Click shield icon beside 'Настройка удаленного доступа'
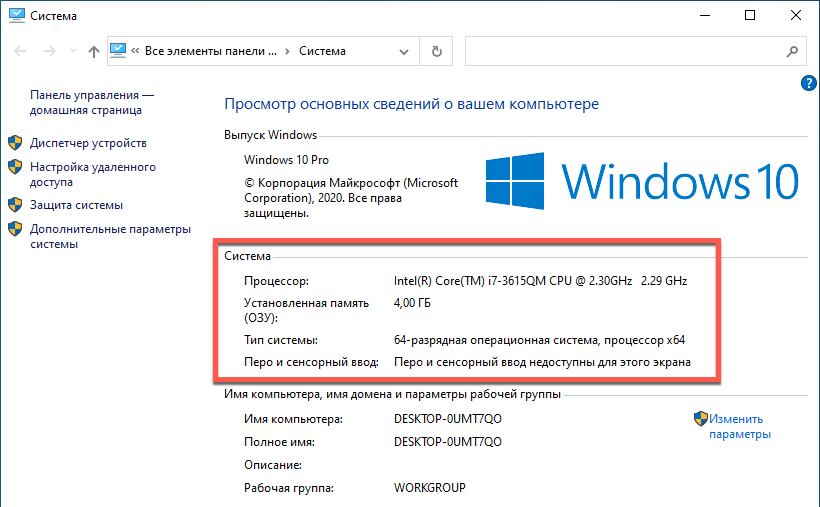 [x=15, y=167]
